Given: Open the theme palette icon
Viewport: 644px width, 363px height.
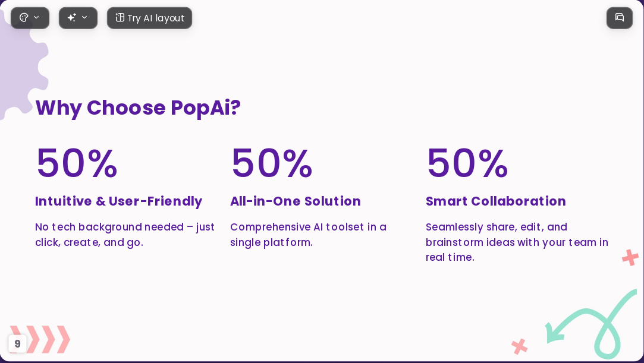Looking at the screenshot, I should coord(24,18).
